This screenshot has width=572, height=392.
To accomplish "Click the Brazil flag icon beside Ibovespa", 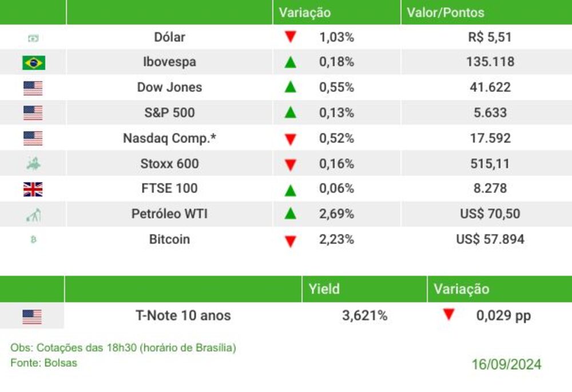I will [34, 62].
